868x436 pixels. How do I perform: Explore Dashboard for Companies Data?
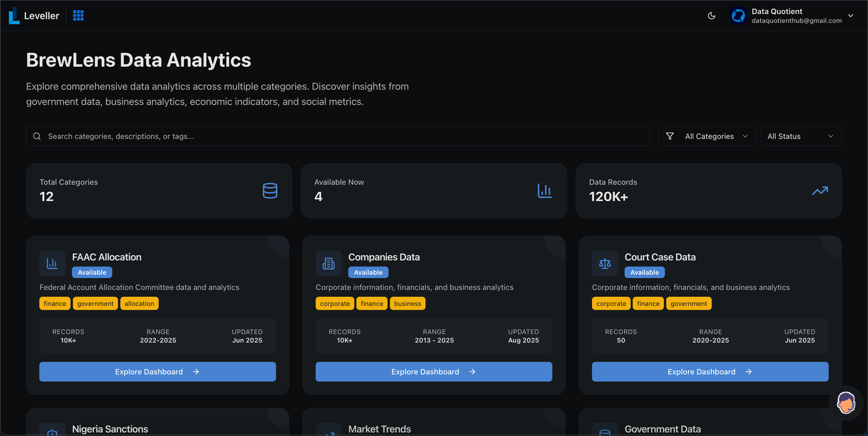pyautogui.click(x=433, y=372)
